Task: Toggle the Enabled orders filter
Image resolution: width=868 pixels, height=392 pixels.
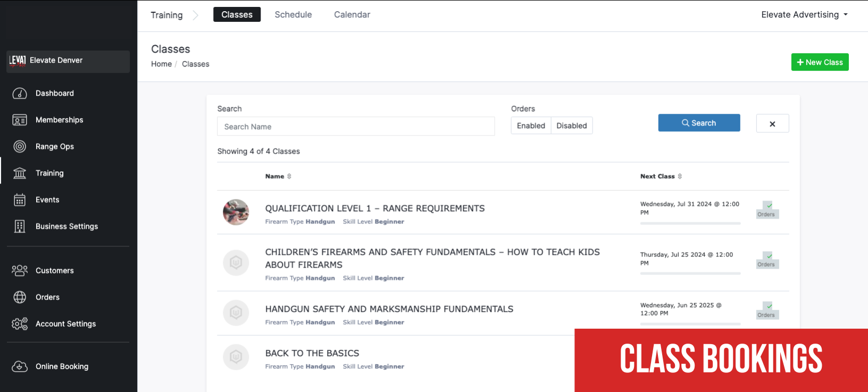Action: pos(531,126)
